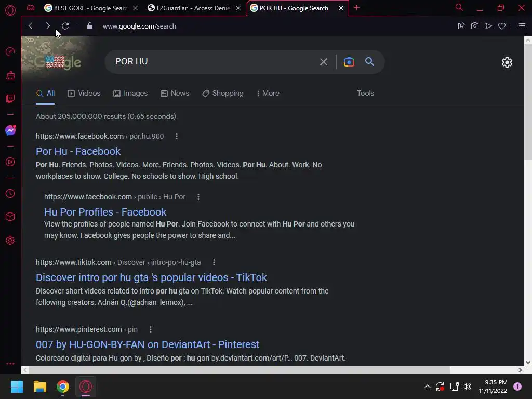The image size is (532, 399).
Task: Take a snapshot with camera icon
Action: pyautogui.click(x=475, y=26)
